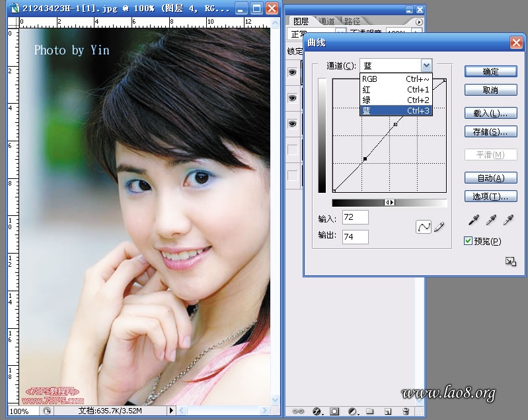Switch to the 通道 tab
The height and width of the screenshot is (420, 528).
[326, 22]
